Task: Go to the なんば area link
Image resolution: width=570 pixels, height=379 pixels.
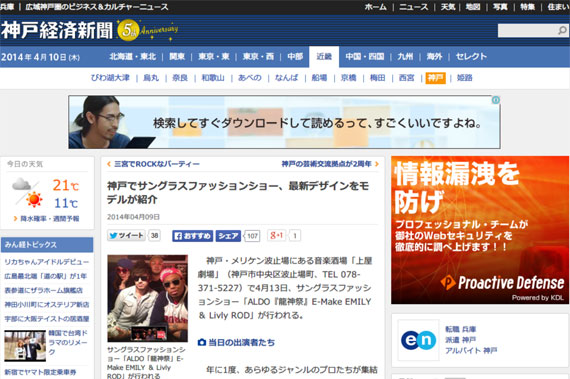Action: pyautogui.click(x=286, y=78)
